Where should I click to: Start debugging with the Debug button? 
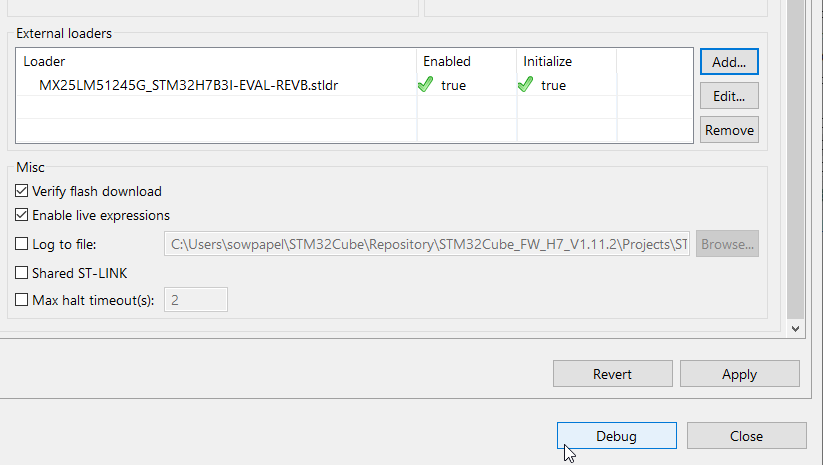[x=617, y=436]
